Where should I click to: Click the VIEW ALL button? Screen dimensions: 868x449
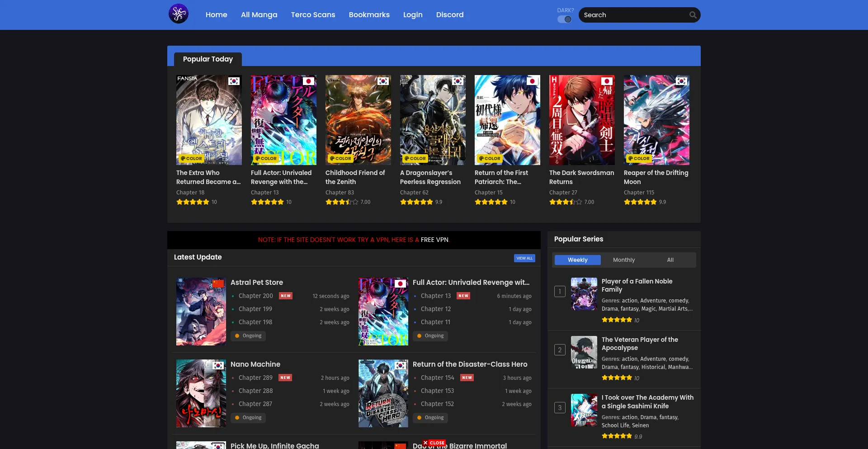pos(524,258)
